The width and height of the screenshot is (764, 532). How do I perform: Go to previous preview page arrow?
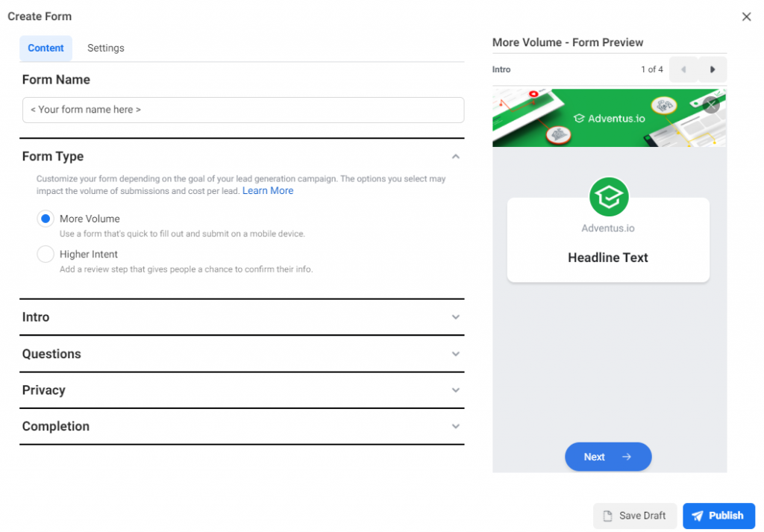pos(683,69)
